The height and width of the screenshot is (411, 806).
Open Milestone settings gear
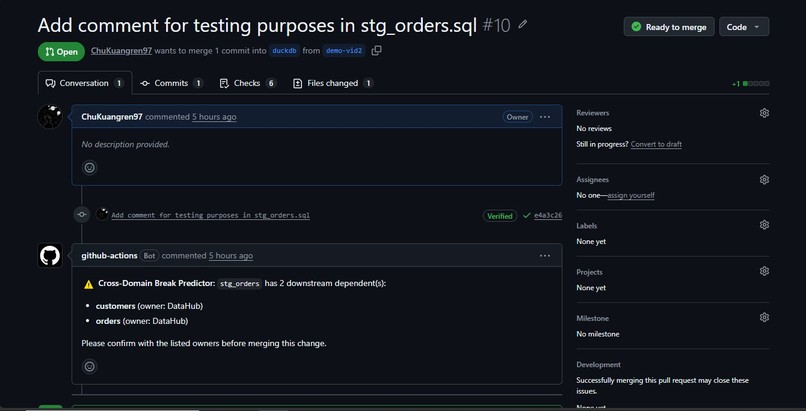pyautogui.click(x=764, y=317)
